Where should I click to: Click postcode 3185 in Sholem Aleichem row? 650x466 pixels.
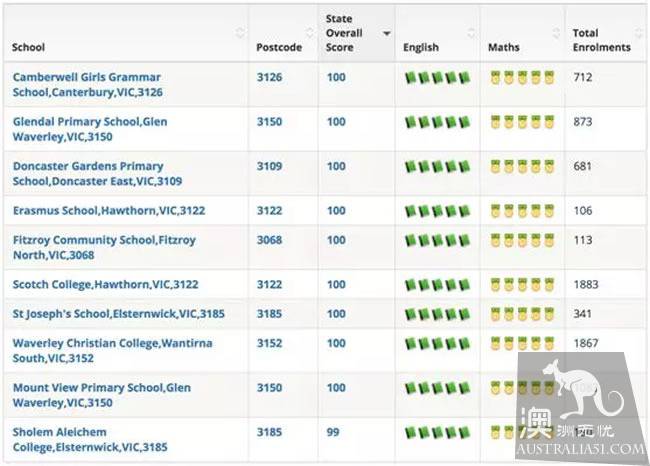(x=269, y=432)
